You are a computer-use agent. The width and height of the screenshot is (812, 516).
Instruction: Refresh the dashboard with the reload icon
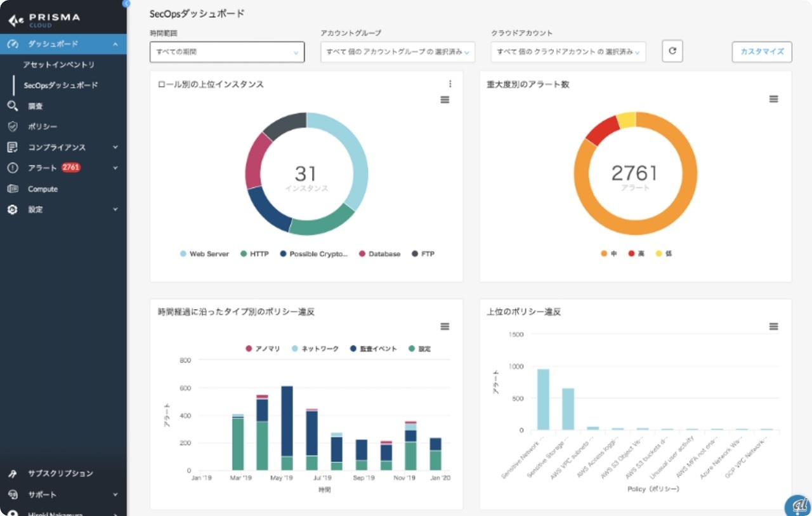[672, 51]
